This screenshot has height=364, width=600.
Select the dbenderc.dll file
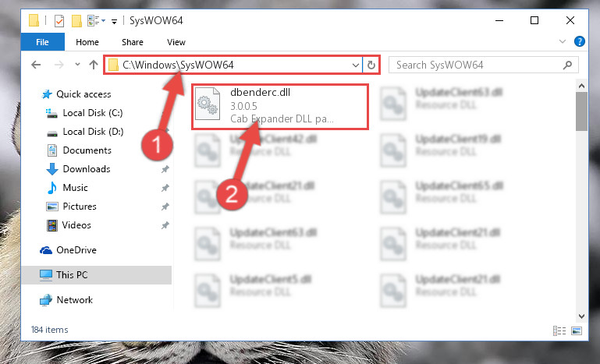click(280, 105)
